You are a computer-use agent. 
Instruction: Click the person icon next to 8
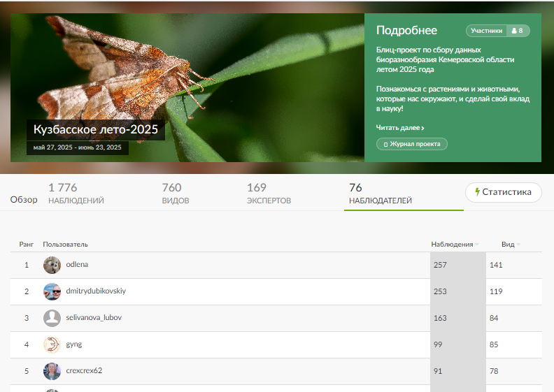514,31
